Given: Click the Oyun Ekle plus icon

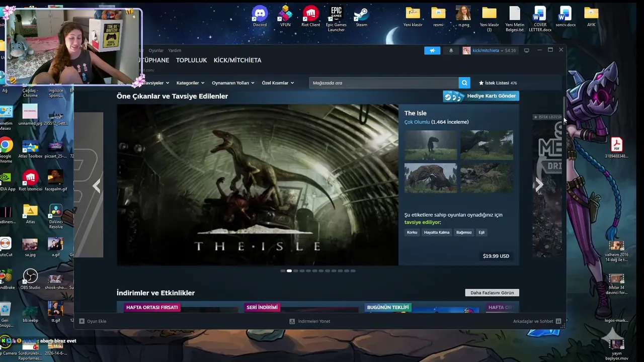Looking at the screenshot, I should pyautogui.click(x=82, y=321).
